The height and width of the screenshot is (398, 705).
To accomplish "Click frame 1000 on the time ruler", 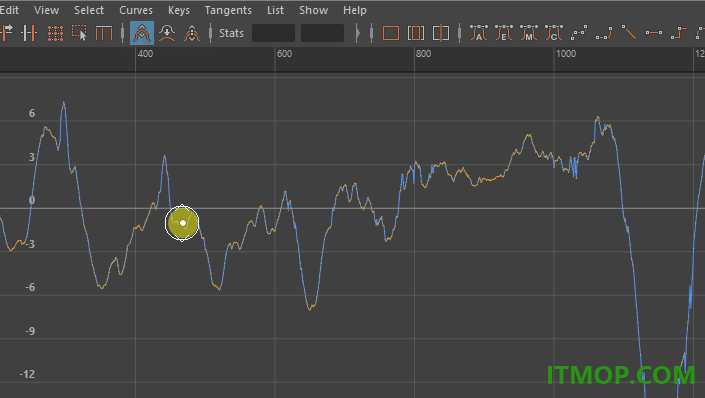I will [566, 54].
